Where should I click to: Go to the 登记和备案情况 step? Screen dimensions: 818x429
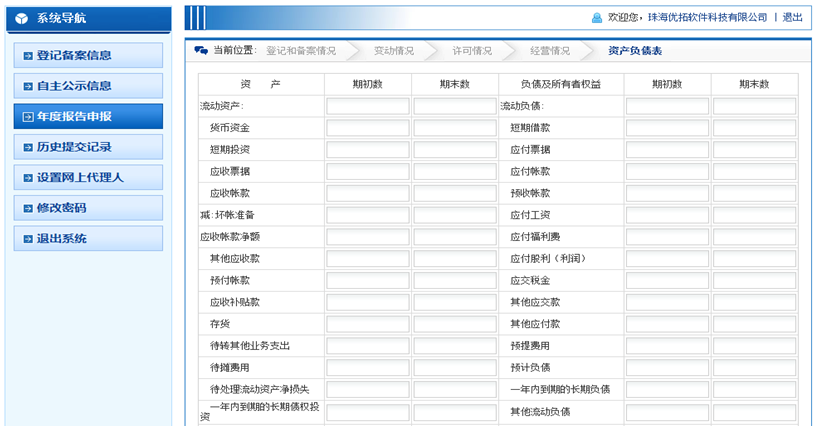click(301, 51)
